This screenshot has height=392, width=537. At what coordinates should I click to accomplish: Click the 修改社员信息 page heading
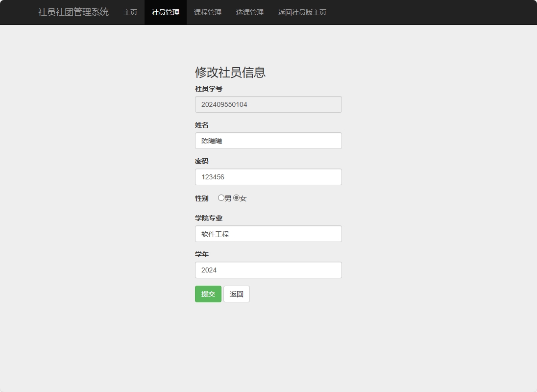pos(230,73)
